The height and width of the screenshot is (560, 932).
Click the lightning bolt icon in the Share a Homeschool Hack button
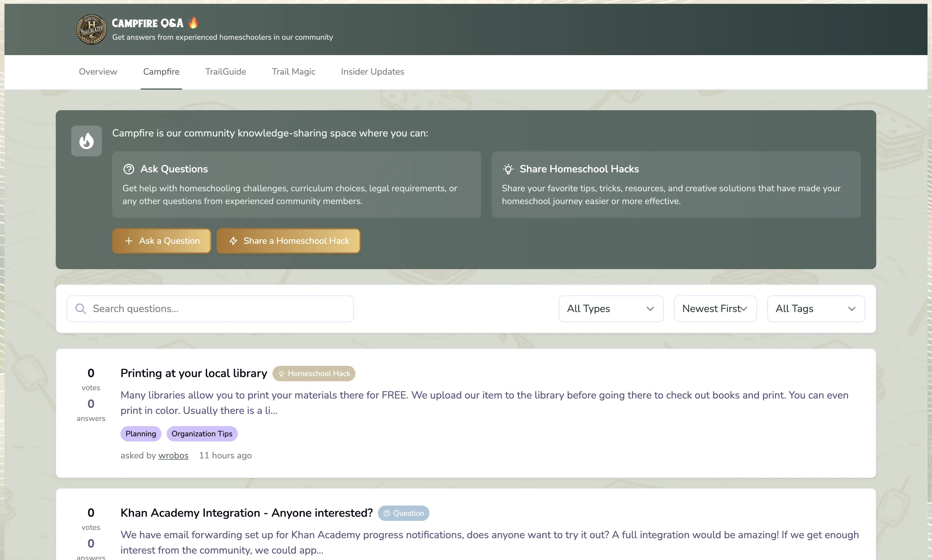click(233, 241)
